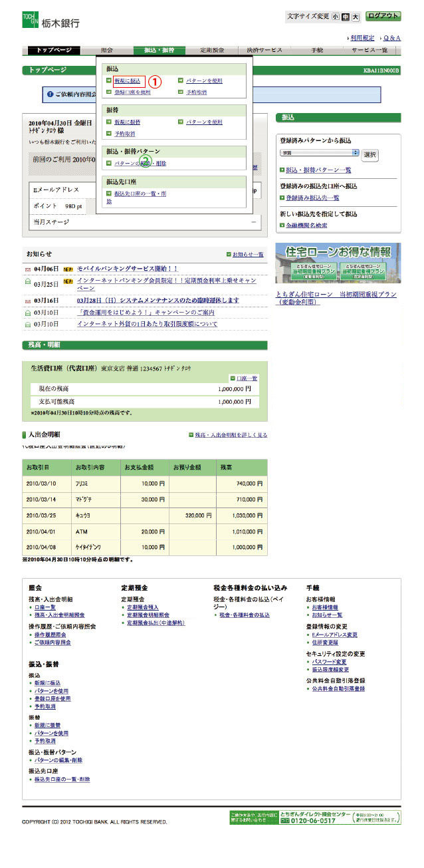The width and height of the screenshot is (424, 868).
Task: Set font size to medium (中)
Action: 346,17
